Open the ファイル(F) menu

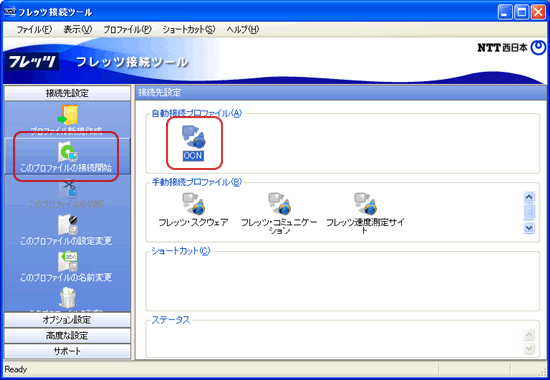click(x=34, y=29)
